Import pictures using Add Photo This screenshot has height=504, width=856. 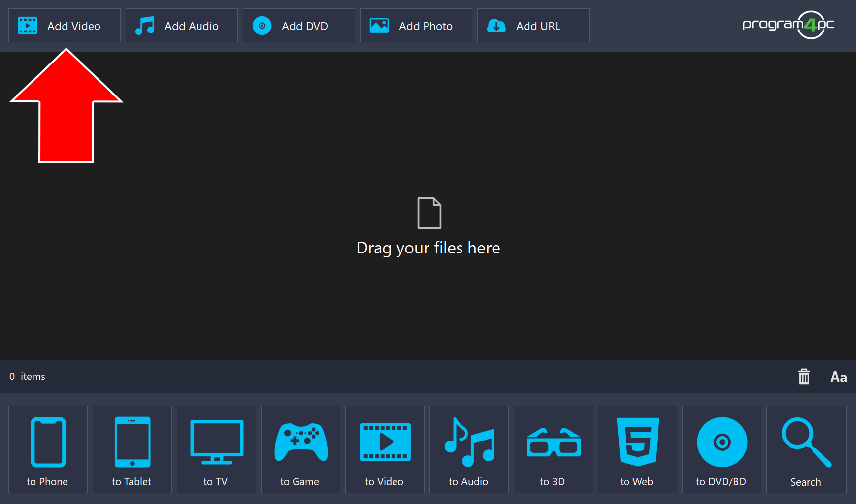(416, 26)
